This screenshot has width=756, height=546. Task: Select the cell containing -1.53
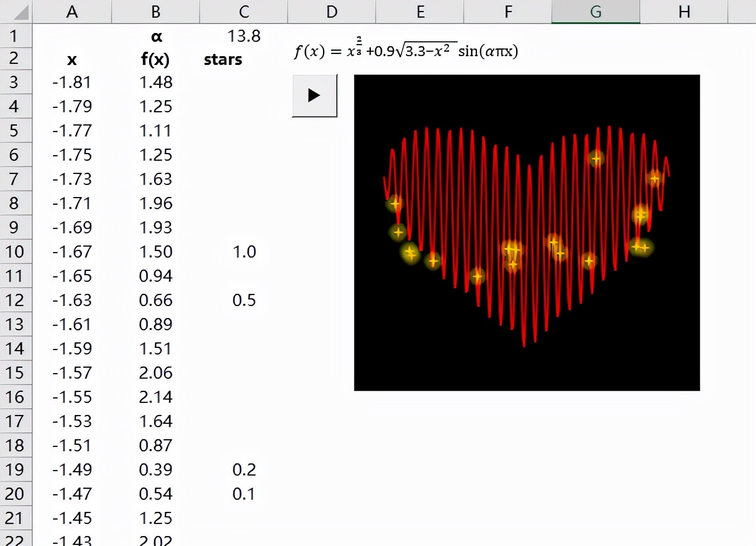tap(72, 421)
